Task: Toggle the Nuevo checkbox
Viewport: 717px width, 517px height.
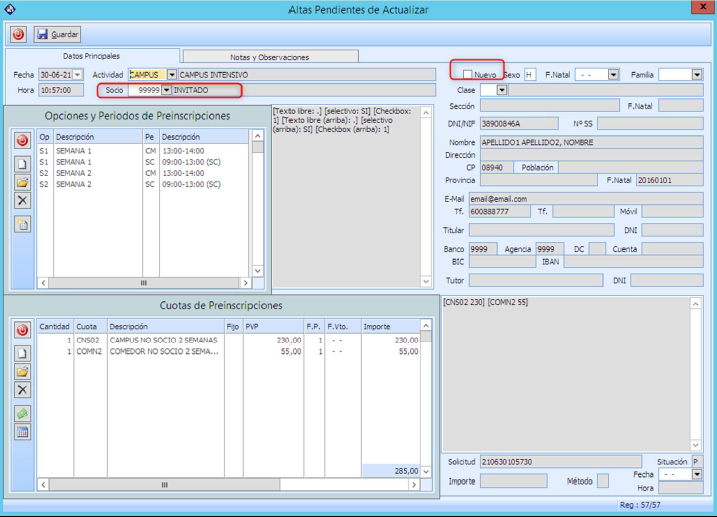Action: [467, 75]
